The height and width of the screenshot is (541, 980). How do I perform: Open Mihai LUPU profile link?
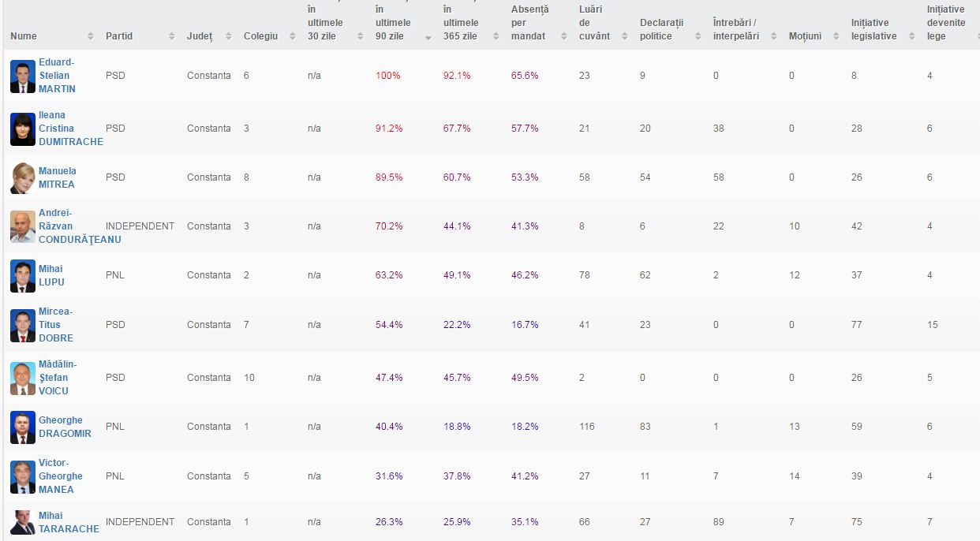(x=51, y=275)
